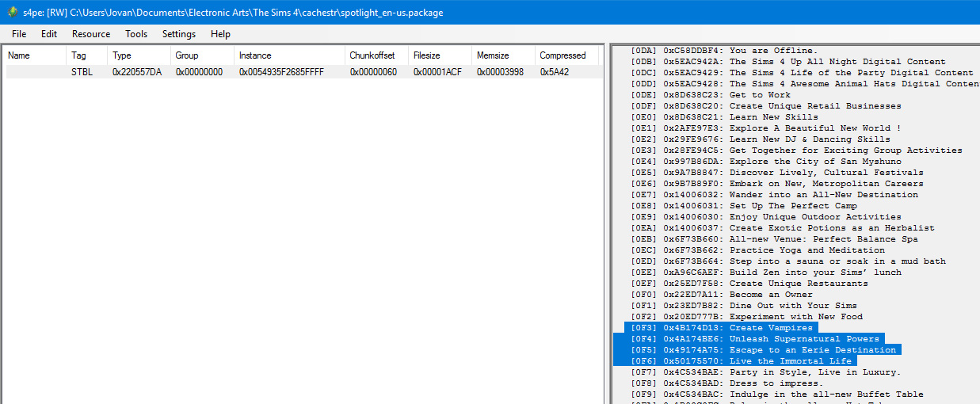Select 'Embark on New, Metropolitan Careers' line
Screen dimensions: 980x404
777,184
